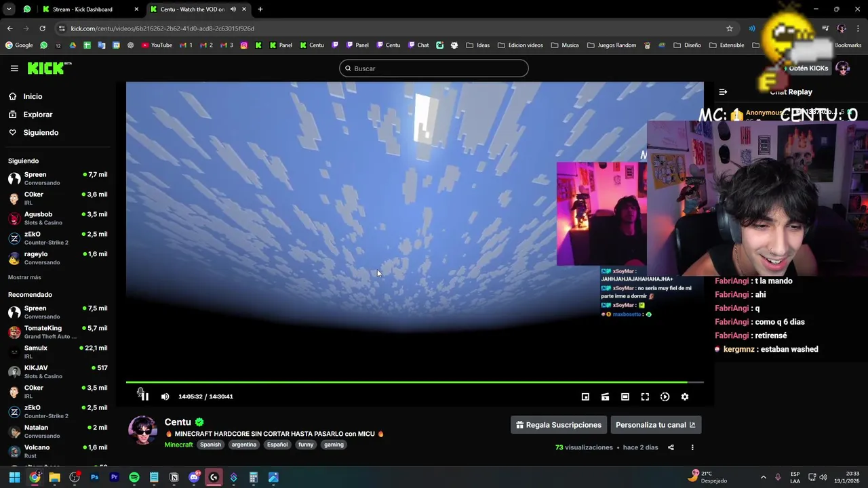This screenshot has width=868, height=488.
Task: Click Personaliza tu canal button
Action: click(655, 425)
